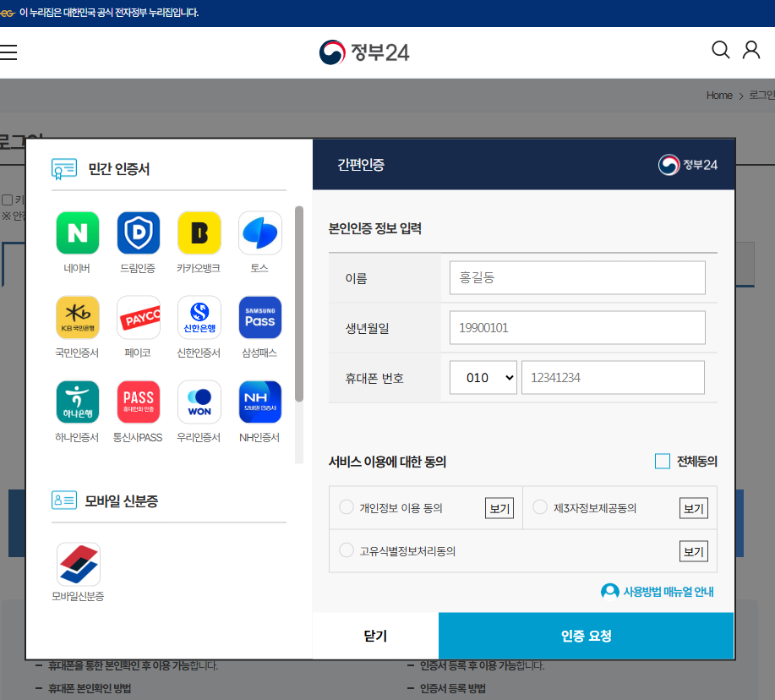Select the Naver certificate icon

coord(77,232)
